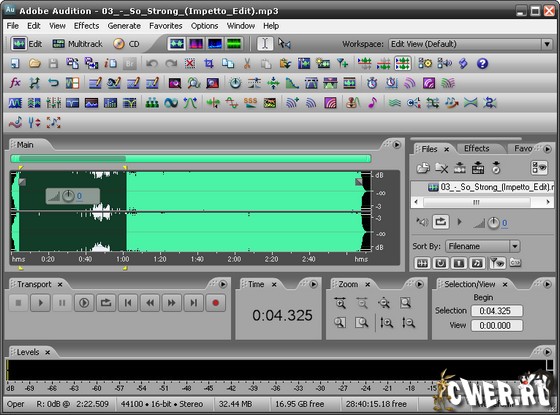Click the fx effects icon
This screenshot has height=415, width=560.
15,83
